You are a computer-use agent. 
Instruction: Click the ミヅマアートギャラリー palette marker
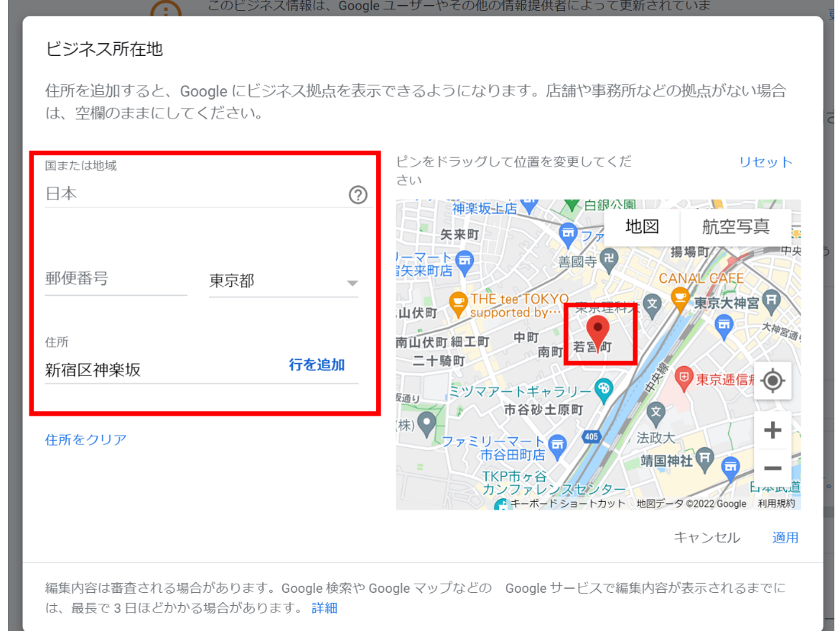(604, 391)
